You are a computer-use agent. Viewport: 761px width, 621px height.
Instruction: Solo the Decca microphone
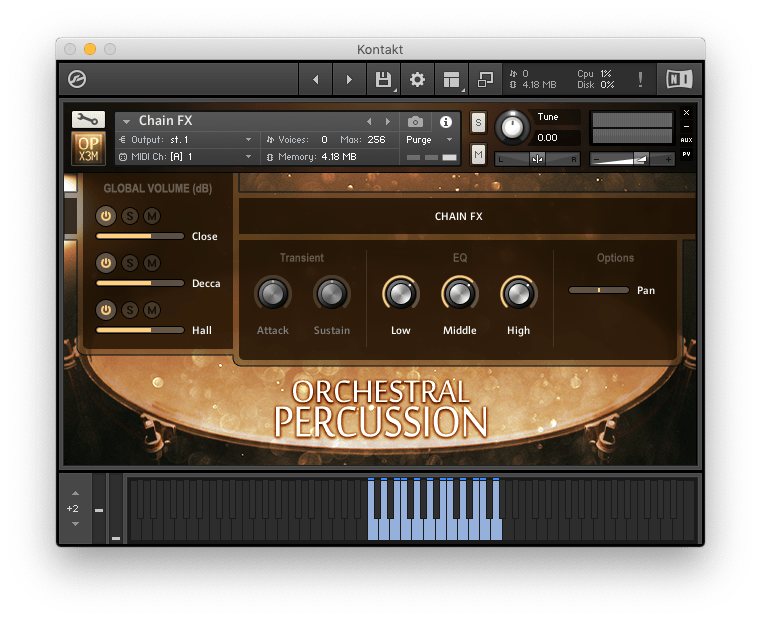[x=130, y=263]
